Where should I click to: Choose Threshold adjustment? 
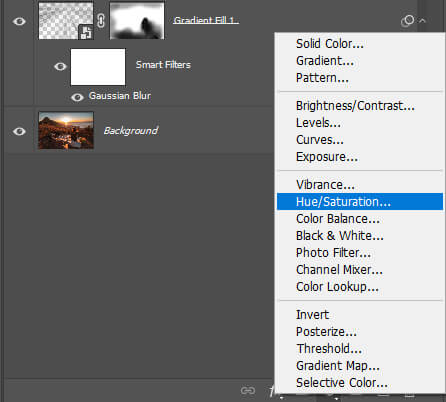pos(360,349)
